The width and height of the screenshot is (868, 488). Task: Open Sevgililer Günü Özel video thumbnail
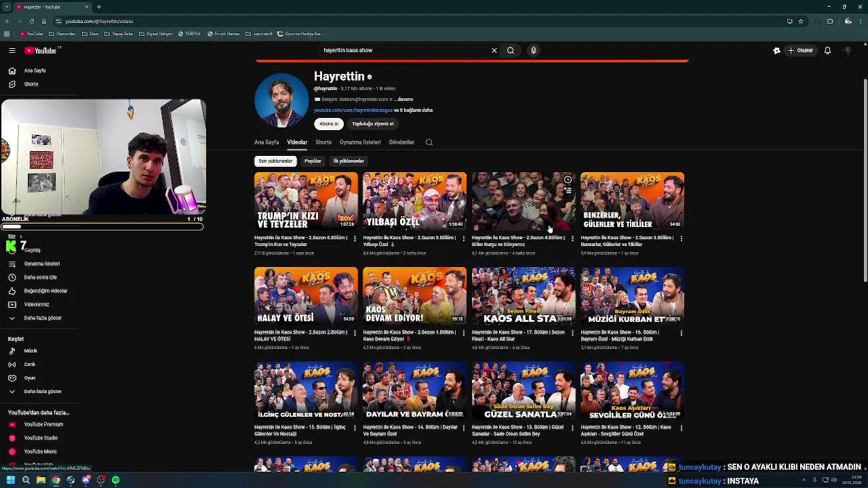(632, 390)
